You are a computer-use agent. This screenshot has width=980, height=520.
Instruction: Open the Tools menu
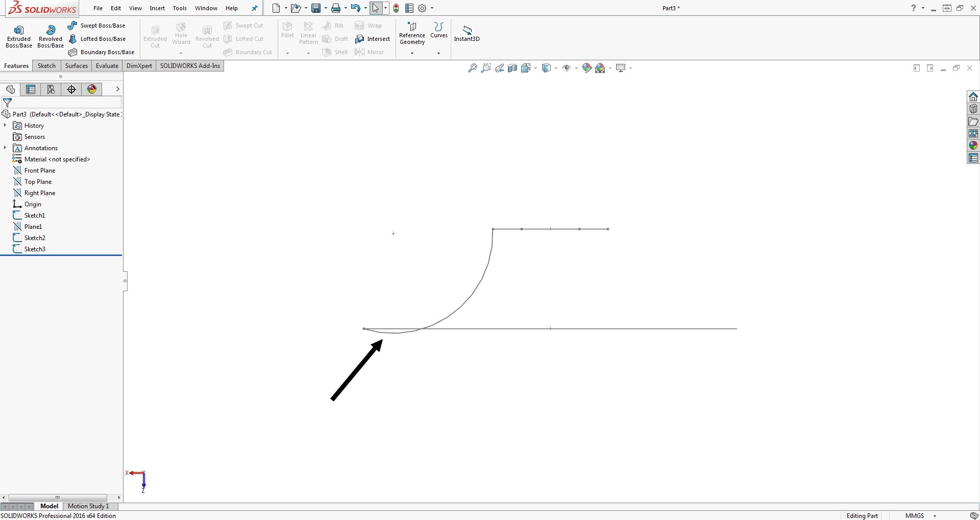[x=180, y=8]
